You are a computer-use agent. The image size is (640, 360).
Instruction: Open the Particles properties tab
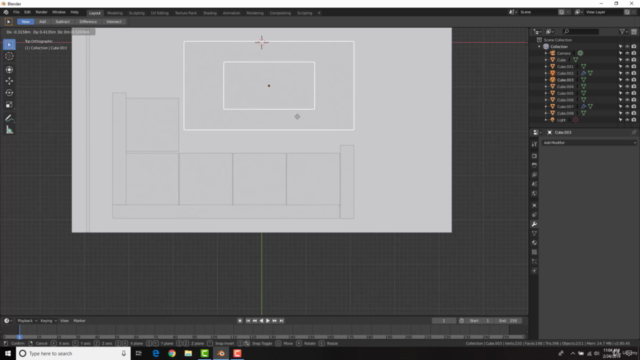click(534, 262)
